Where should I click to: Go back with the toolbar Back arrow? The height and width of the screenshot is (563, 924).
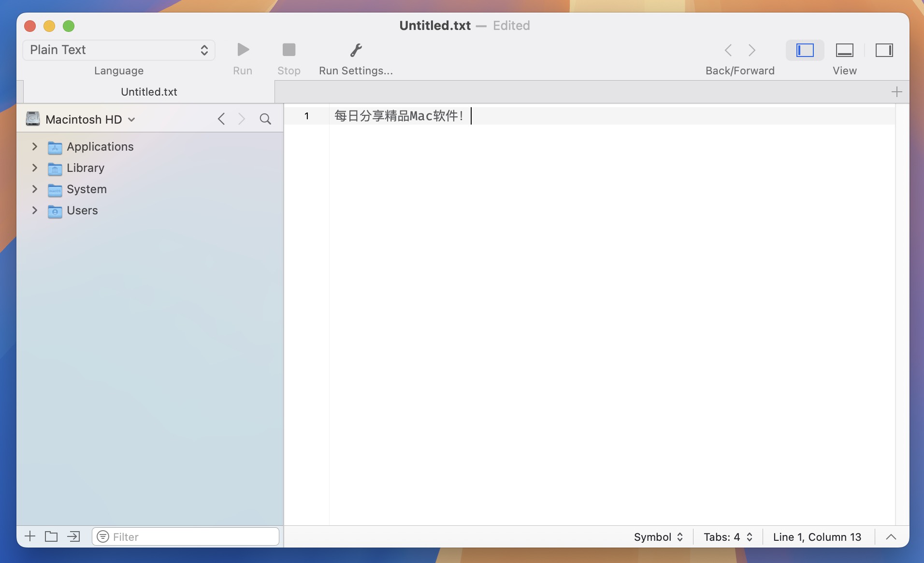tap(728, 50)
